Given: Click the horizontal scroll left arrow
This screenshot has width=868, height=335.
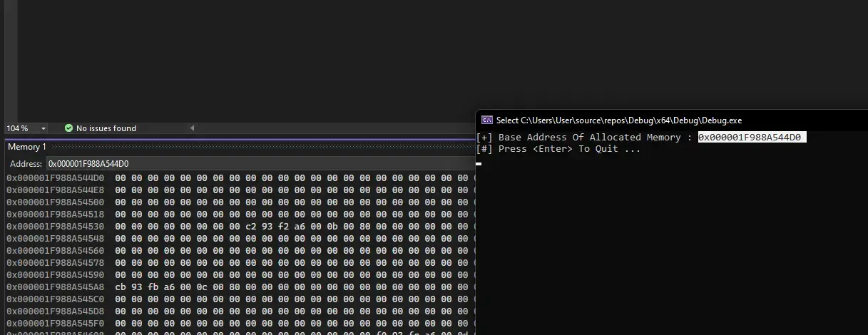Looking at the screenshot, I should point(192,128).
